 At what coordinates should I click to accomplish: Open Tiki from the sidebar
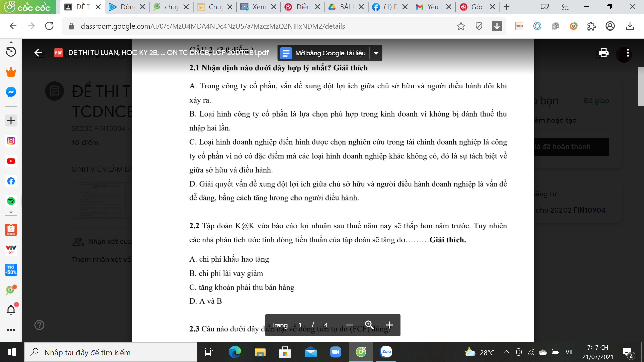point(11,270)
